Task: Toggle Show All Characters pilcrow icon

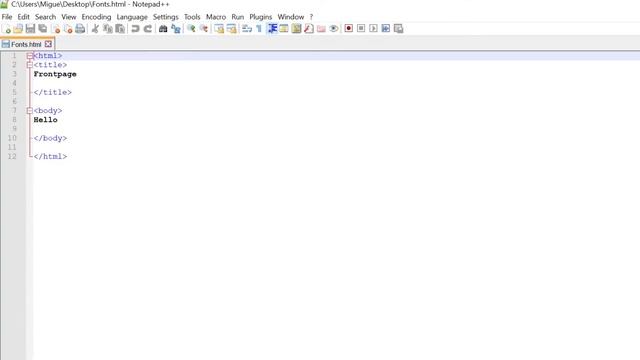Action: [x=259, y=29]
